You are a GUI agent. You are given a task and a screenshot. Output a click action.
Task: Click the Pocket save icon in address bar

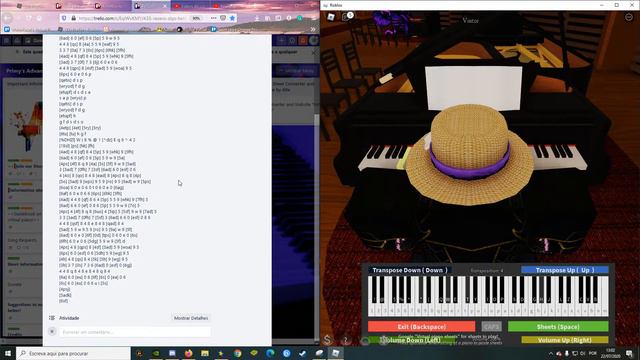point(223,18)
